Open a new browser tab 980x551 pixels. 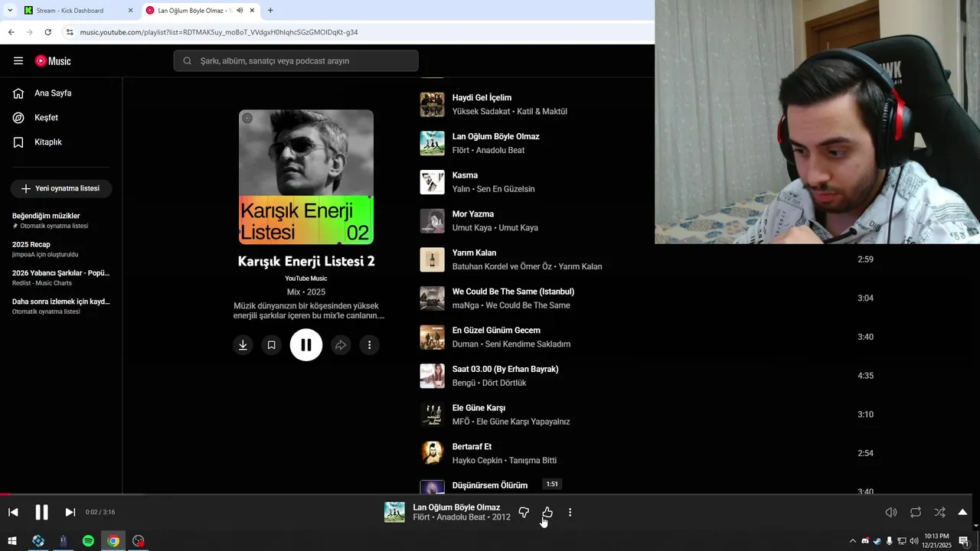(x=270, y=11)
